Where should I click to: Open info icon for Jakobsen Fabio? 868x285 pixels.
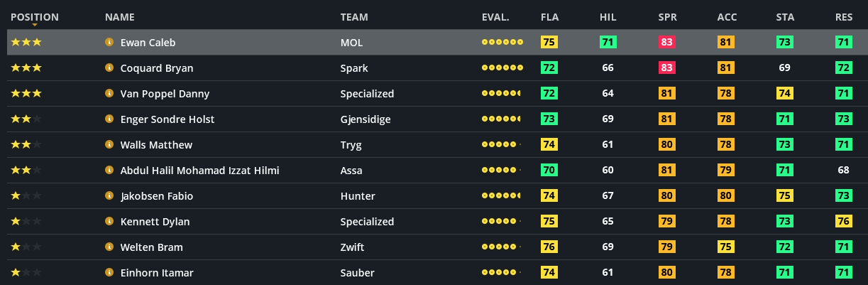109,196
